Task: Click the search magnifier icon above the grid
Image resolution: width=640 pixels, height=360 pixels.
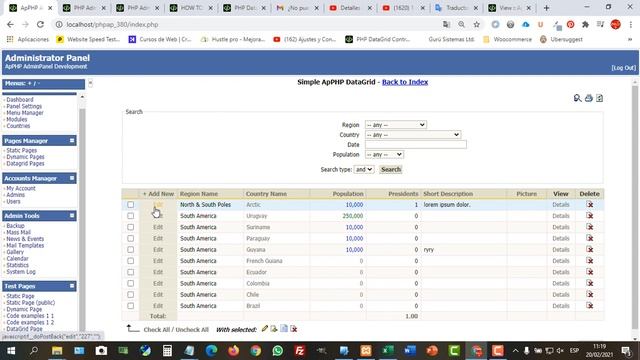Action: pyautogui.click(x=577, y=98)
